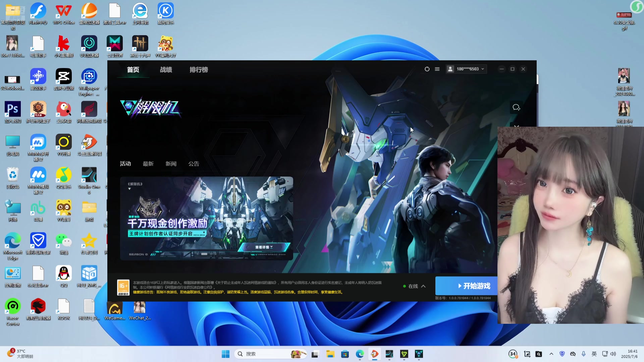Image resolution: width=644 pixels, height=362 pixels.
Task: Expand the 在线 status selector
Action: (415, 286)
